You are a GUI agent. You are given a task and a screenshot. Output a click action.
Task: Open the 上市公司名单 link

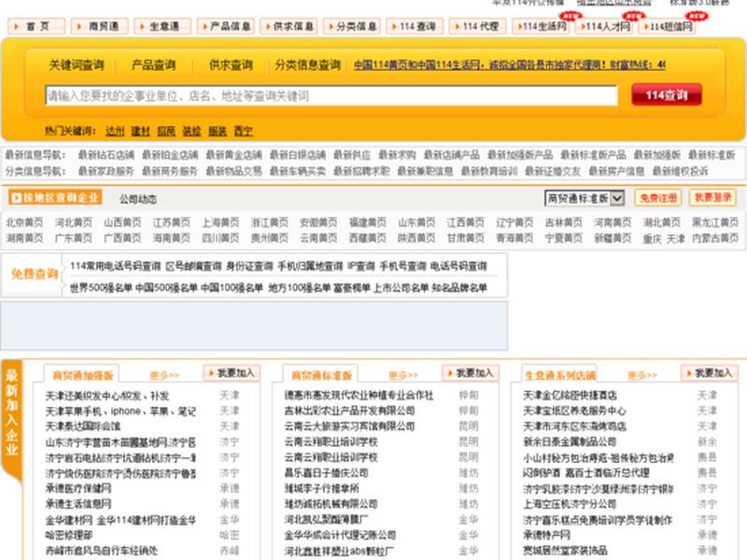401,287
